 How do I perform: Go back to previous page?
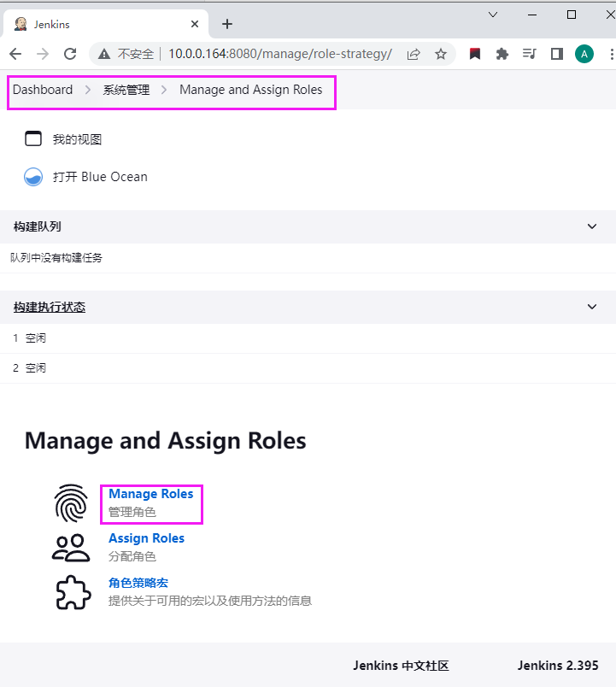pos(15,54)
